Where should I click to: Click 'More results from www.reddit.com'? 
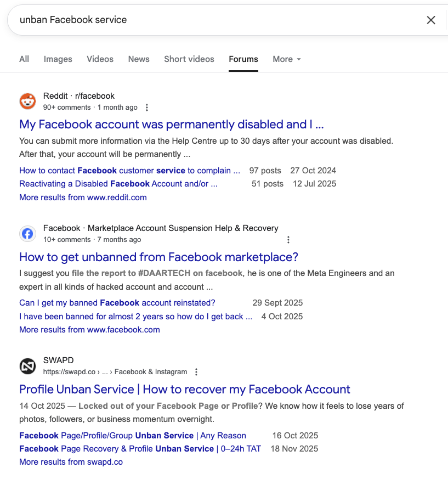click(83, 198)
